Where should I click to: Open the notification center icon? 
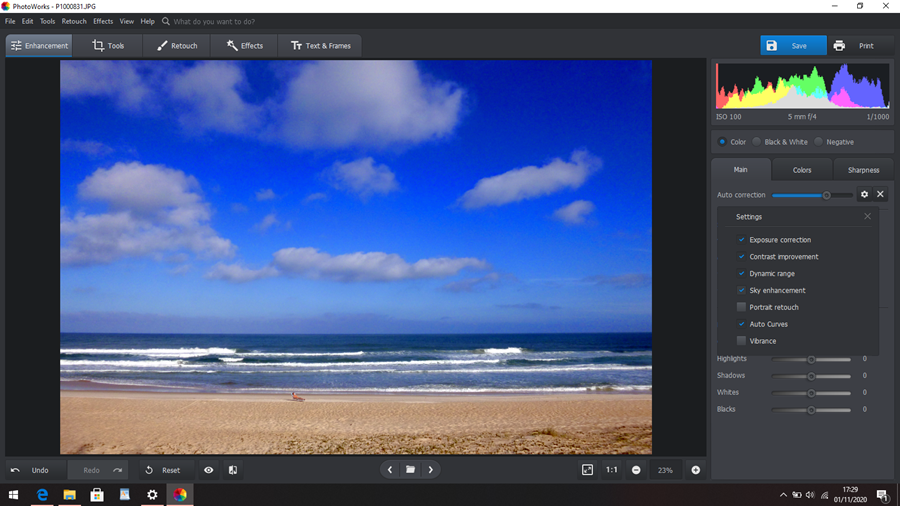pos(883,495)
